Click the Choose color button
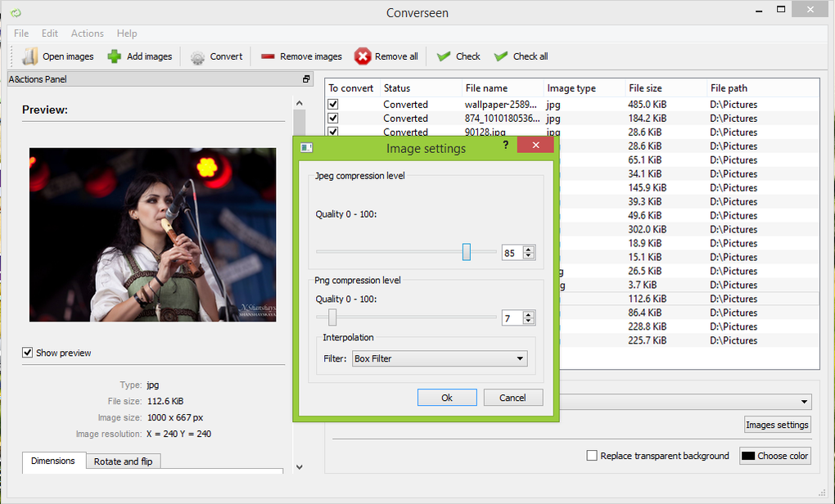Image resolution: width=835 pixels, height=504 pixels. 775,456
